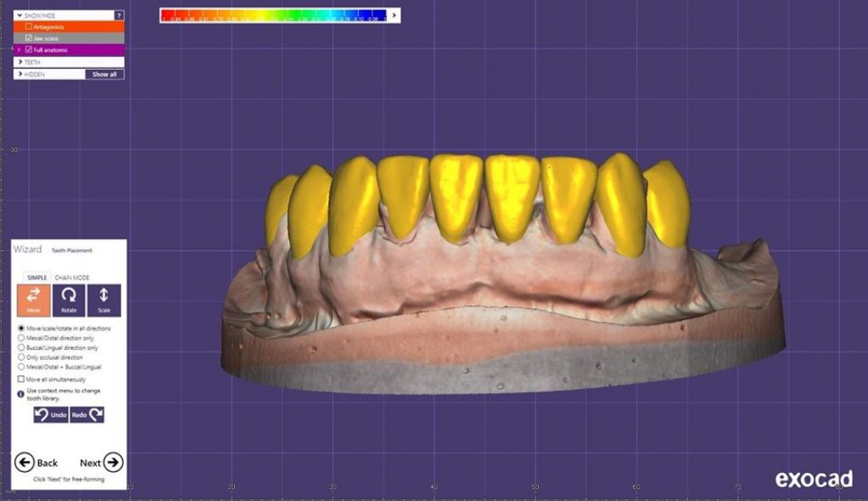The height and width of the screenshot is (501, 868).
Task: Click the Wizard title text
Action: pyautogui.click(x=27, y=250)
